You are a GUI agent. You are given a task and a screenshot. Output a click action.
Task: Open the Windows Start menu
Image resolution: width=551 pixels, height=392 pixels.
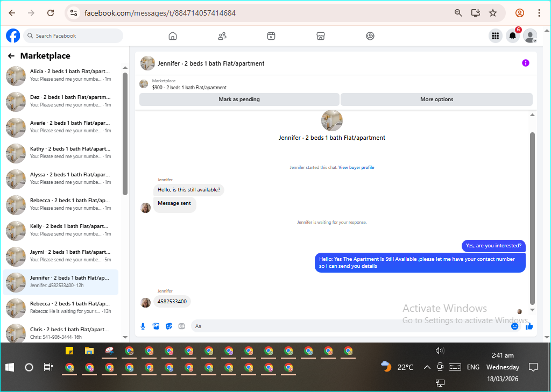click(x=10, y=367)
